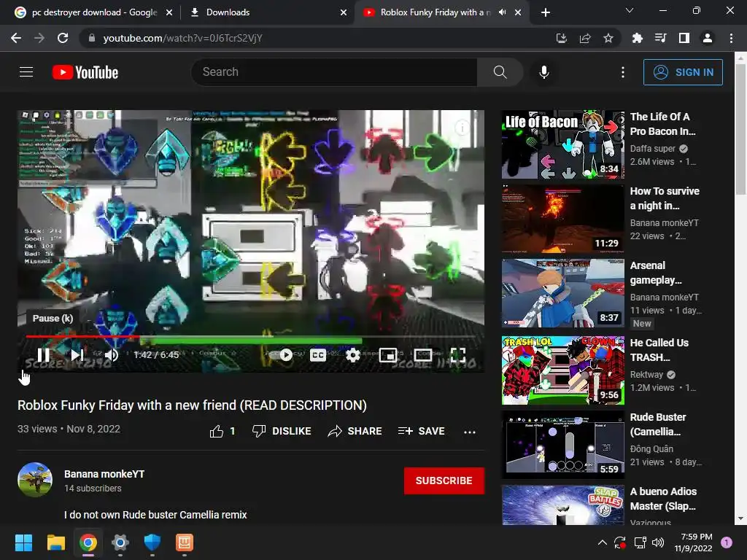Activate the miniplayer icon
This screenshot has height=560, width=747.
(388, 355)
